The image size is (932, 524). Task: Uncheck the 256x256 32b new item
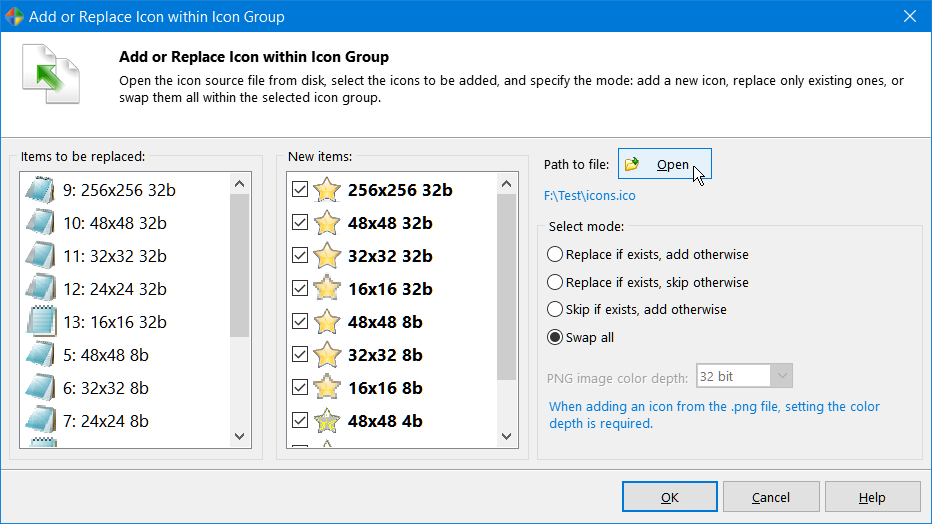[x=300, y=190]
